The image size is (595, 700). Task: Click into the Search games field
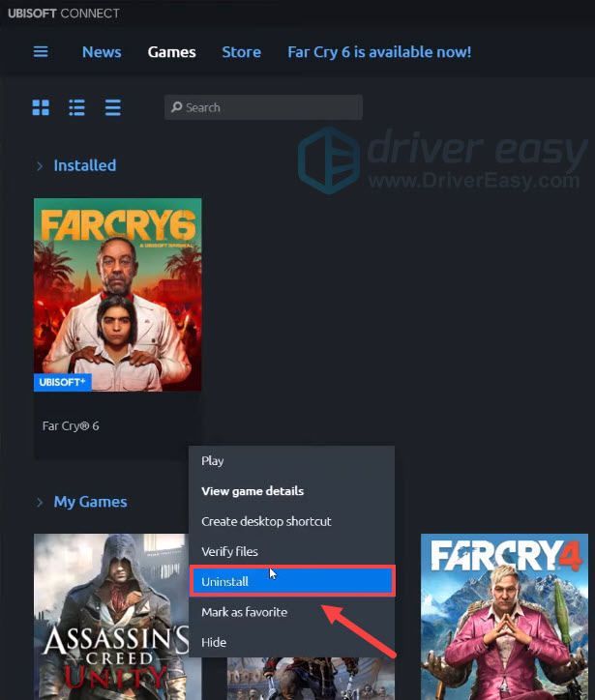(263, 107)
